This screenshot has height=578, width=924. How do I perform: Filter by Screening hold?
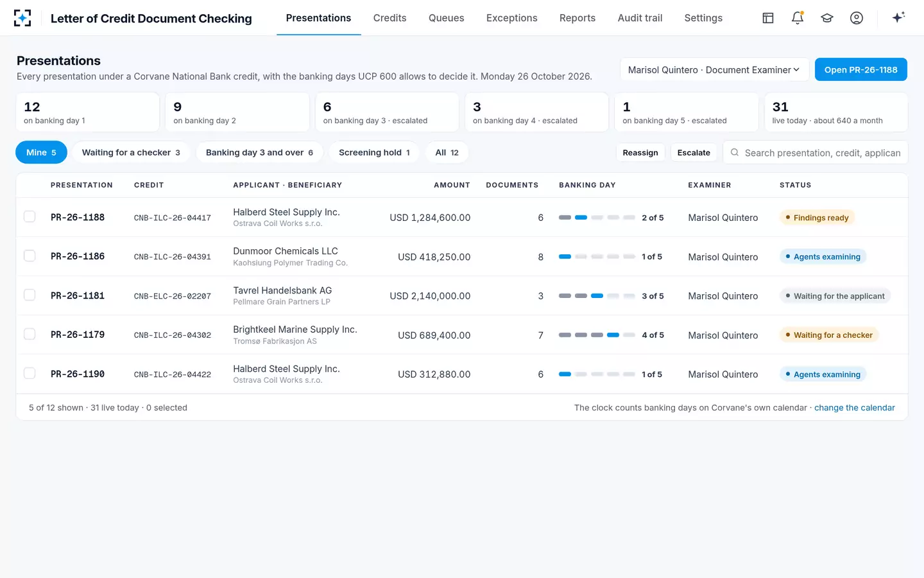(374, 152)
